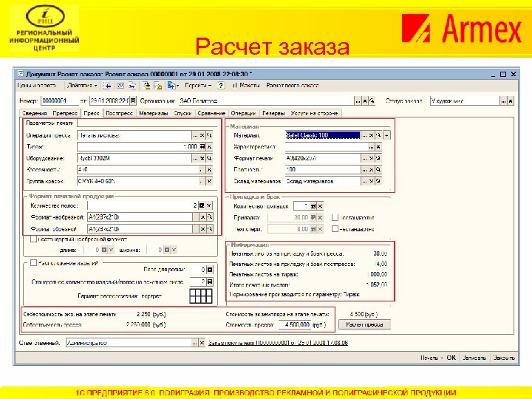This screenshot has width=532, height=399.
Task: Open the Резервы tab
Action: click(x=273, y=113)
